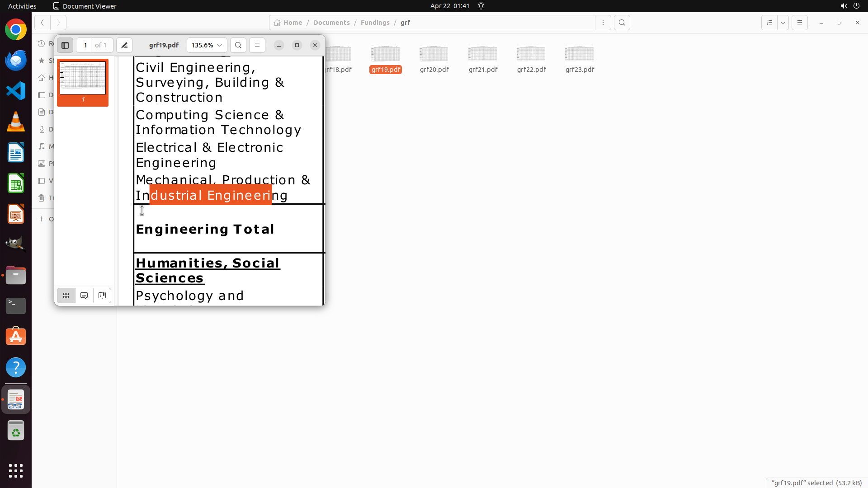Expand view options dropdown arrow

click(783, 23)
